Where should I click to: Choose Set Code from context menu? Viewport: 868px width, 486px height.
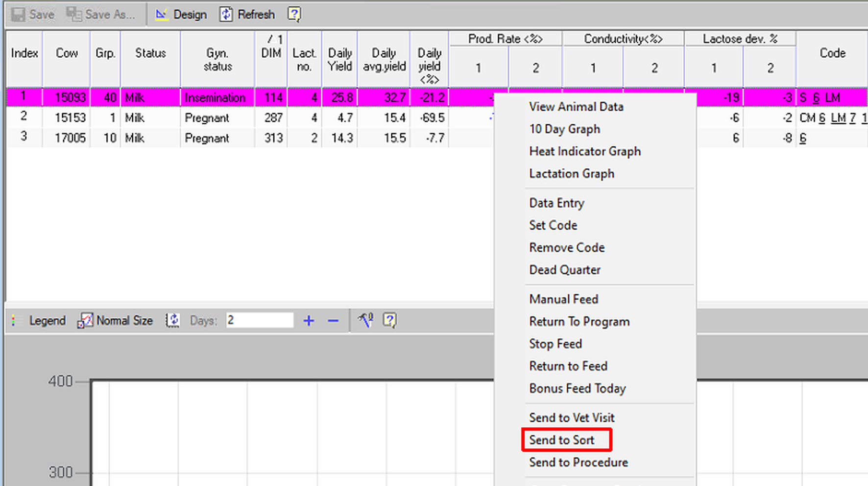click(553, 225)
